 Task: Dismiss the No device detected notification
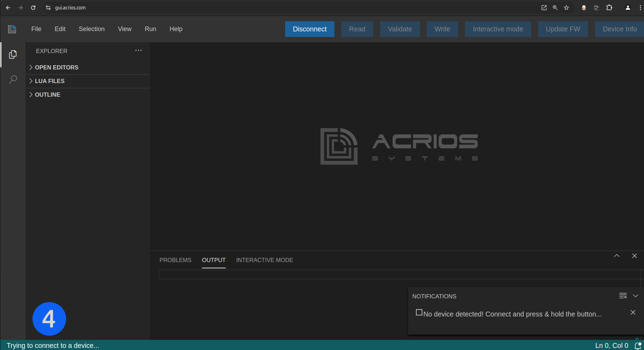tap(633, 312)
